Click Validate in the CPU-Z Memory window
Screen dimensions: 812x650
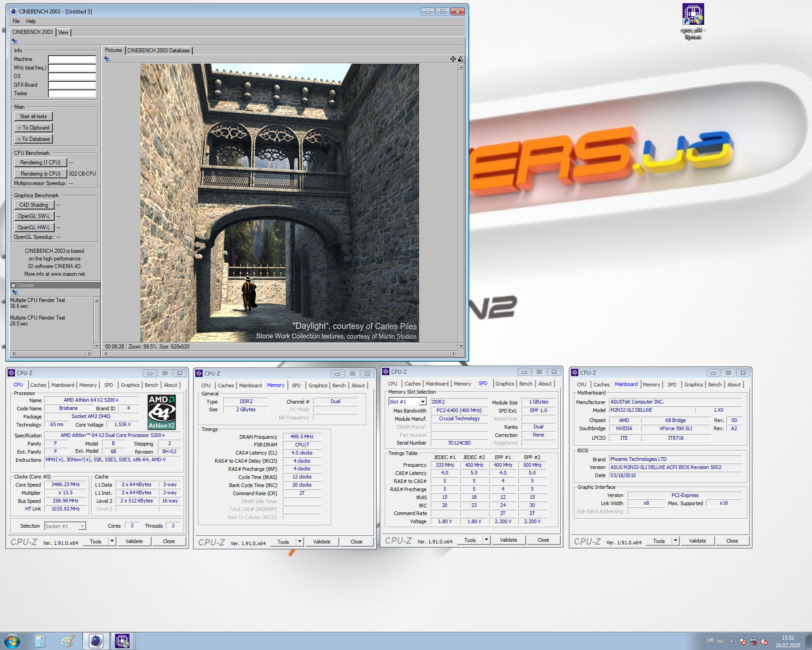[x=322, y=542]
